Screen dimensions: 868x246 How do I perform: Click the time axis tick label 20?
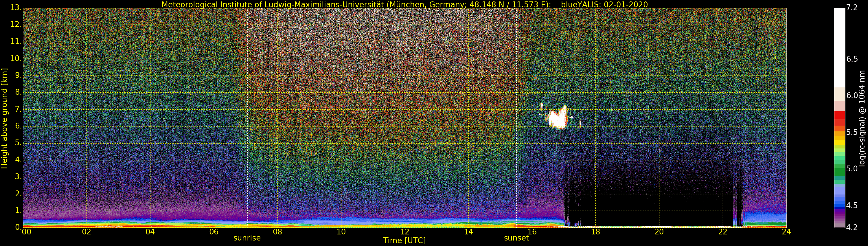[x=659, y=232]
